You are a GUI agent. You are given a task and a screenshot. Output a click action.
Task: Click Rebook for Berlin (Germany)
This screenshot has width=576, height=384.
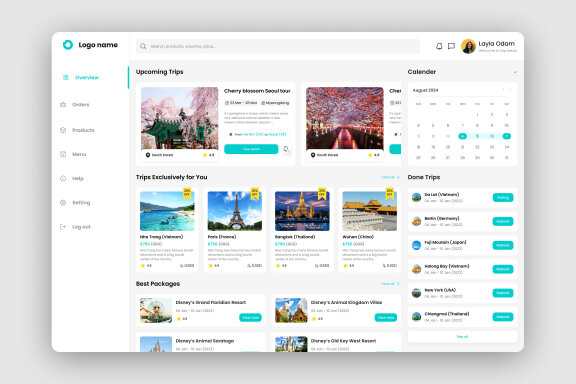[x=503, y=221]
